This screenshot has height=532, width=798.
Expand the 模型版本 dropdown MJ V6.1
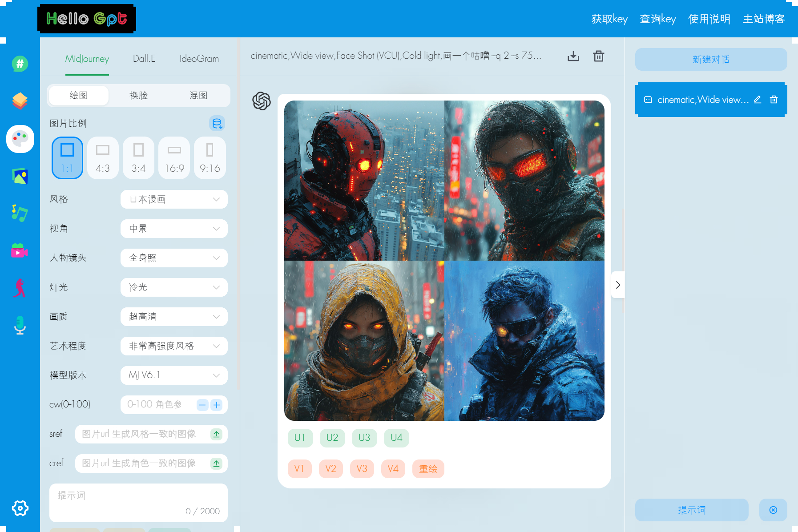[174, 375]
